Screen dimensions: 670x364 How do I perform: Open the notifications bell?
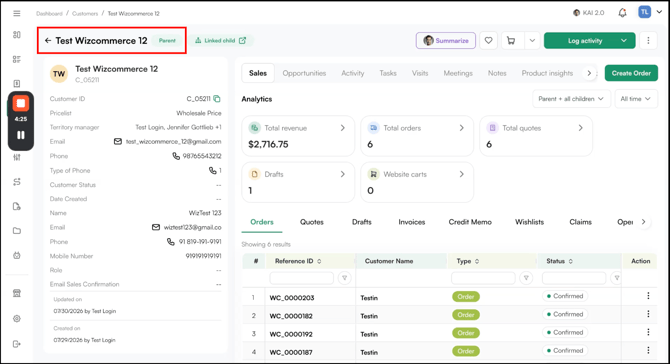pyautogui.click(x=622, y=13)
